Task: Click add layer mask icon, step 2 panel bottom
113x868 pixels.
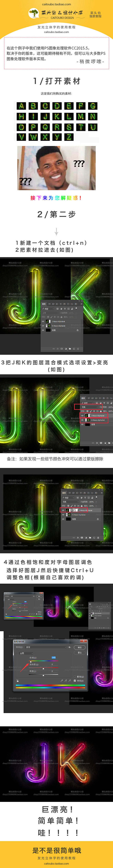Action: [62, 349]
